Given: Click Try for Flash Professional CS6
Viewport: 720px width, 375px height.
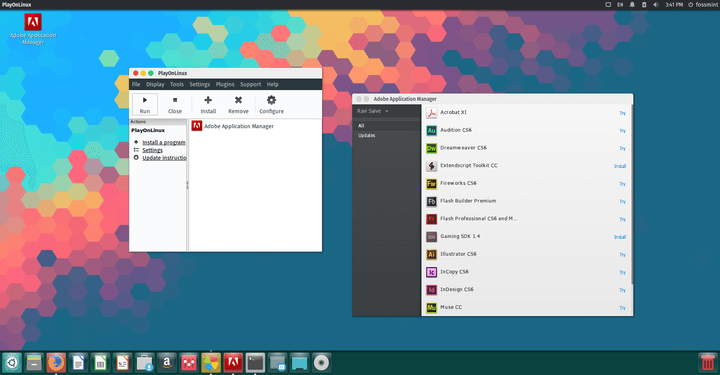Looking at the screenshot, I should point(623,219).
